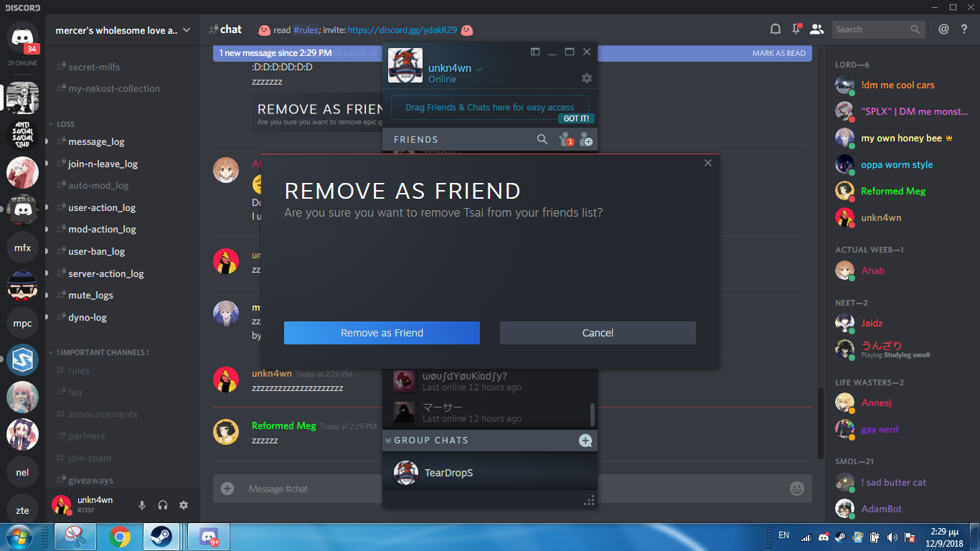Click the Steam friend search magnifier icon

point(542,139)
